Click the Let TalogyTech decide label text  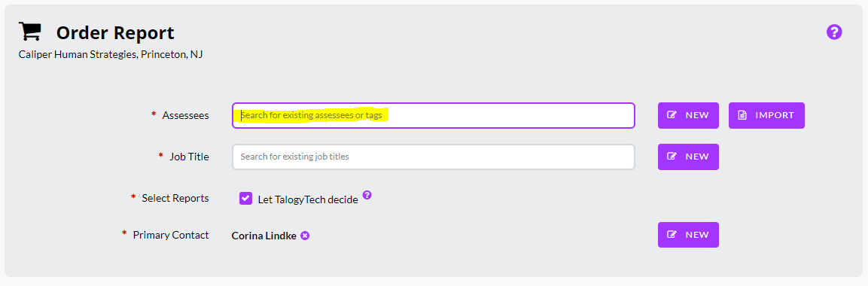308,199
